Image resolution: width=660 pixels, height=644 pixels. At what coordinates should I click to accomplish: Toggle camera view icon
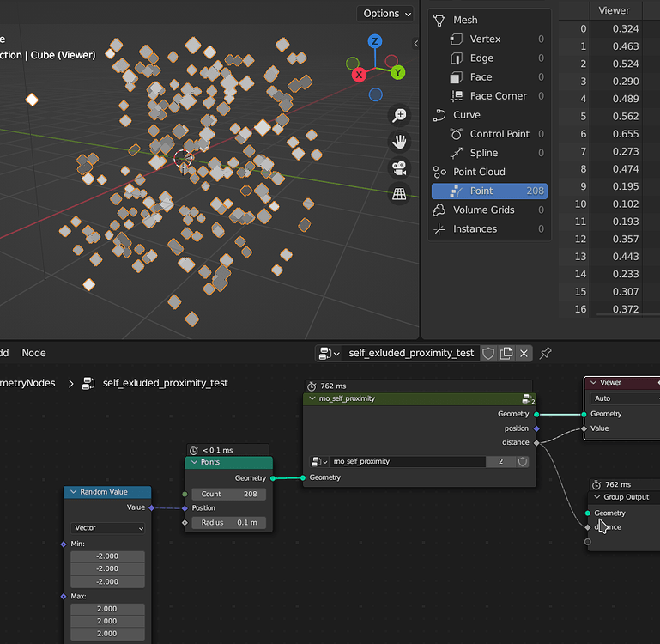(399, 168)
